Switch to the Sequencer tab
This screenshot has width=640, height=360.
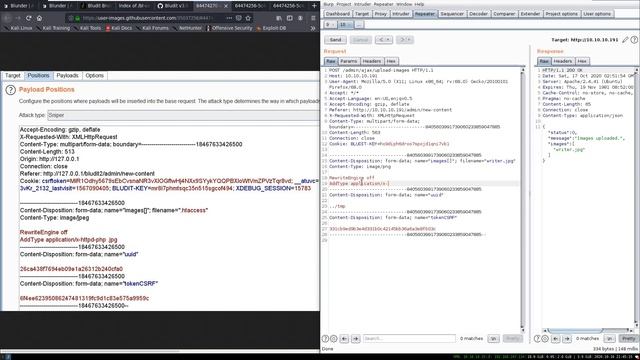pyautogui.click(x=452, y=14)
